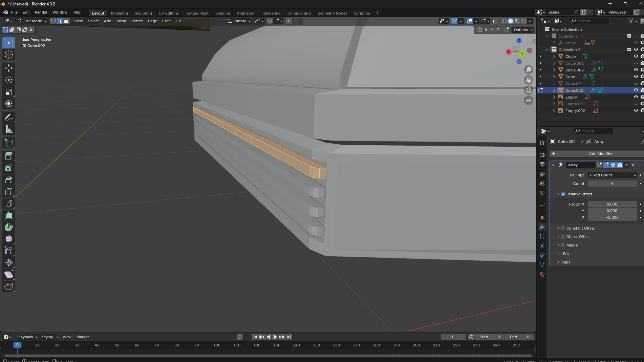
Task: Open the timeline View menu
Action: [67, 337]
